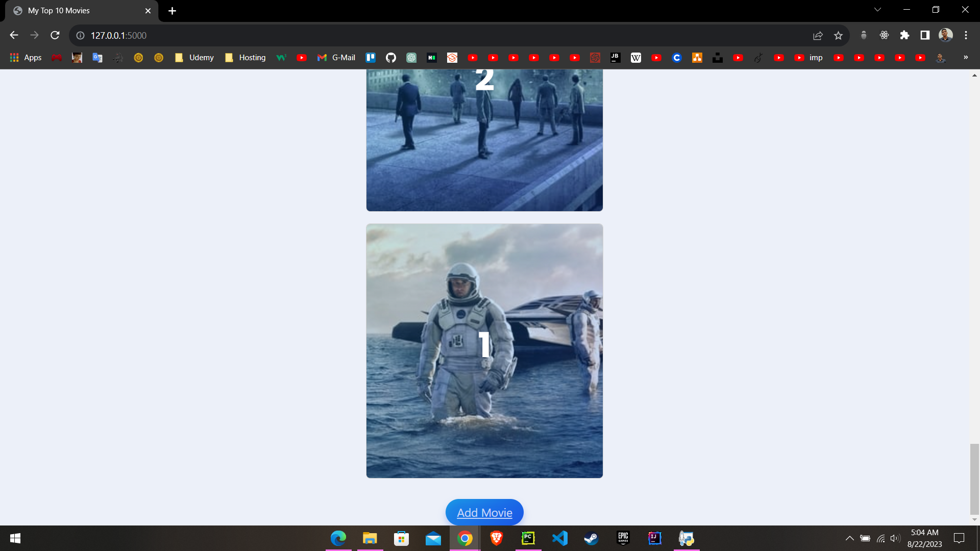Expand hidden bookmarks chevron
980x551 pixels.
965,57
